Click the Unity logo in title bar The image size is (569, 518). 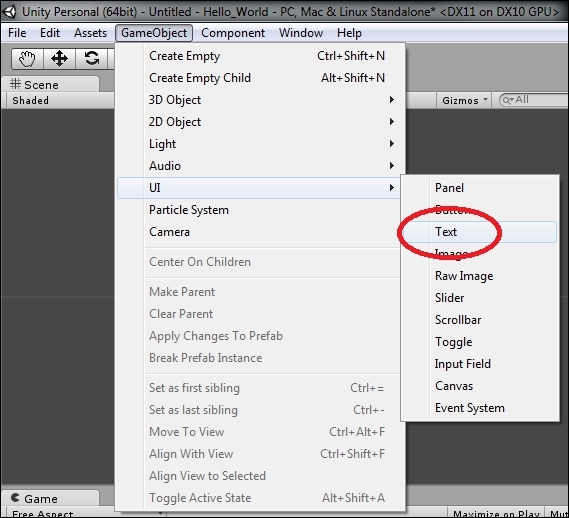[x=9, y=12]
